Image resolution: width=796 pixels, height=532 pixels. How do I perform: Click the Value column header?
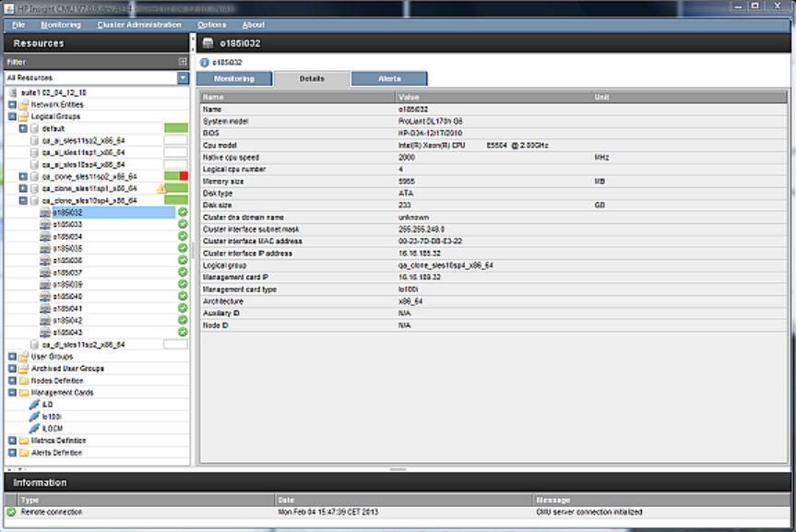click(x=493, y=97)
